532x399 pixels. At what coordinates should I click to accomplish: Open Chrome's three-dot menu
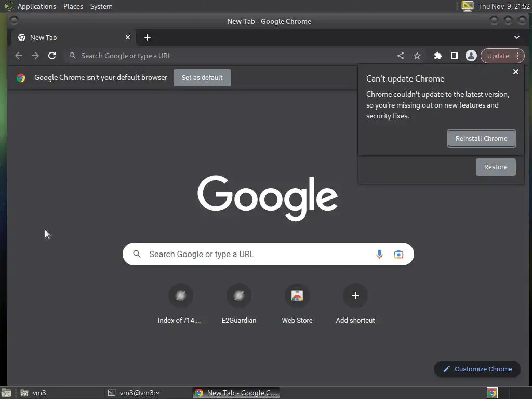click(x=518, y=56)
